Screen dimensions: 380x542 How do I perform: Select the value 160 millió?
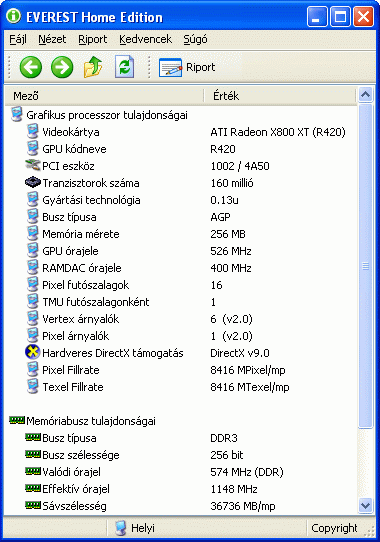click(232, 183)
